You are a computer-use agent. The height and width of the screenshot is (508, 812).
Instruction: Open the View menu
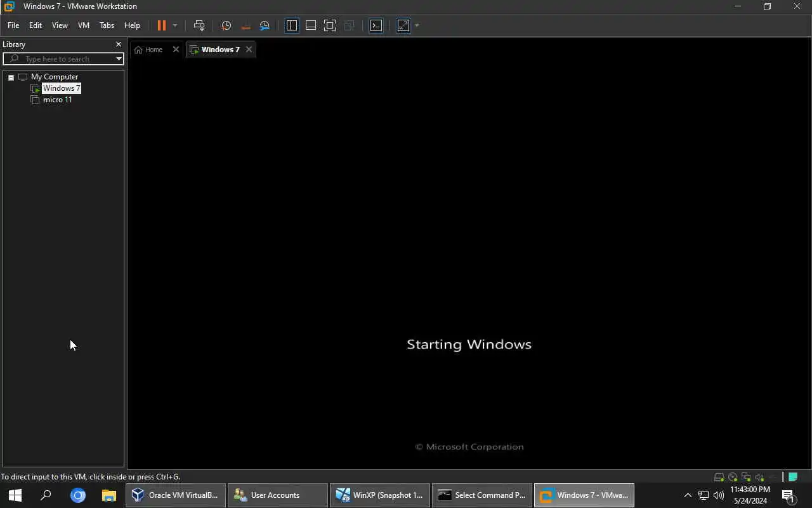coord(60,25)
